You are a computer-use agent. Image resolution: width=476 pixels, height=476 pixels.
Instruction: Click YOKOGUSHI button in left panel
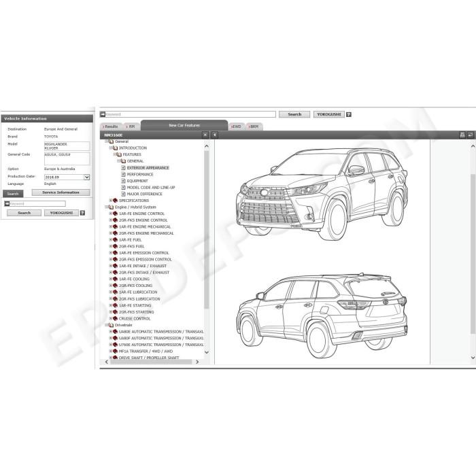point(61,213)
